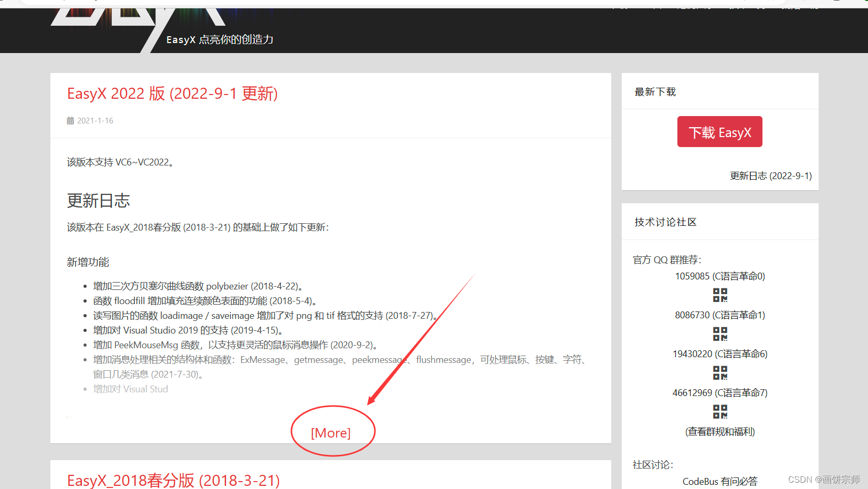
Task: Open the EasyX 2022 版 article title
Action: pyautogui.click(x=172, y=93)
